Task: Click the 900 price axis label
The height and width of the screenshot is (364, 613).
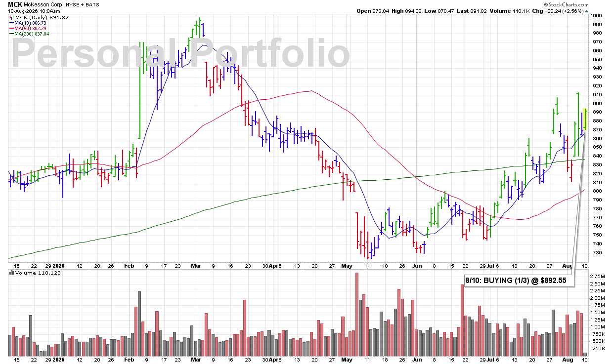Action: 596,104
